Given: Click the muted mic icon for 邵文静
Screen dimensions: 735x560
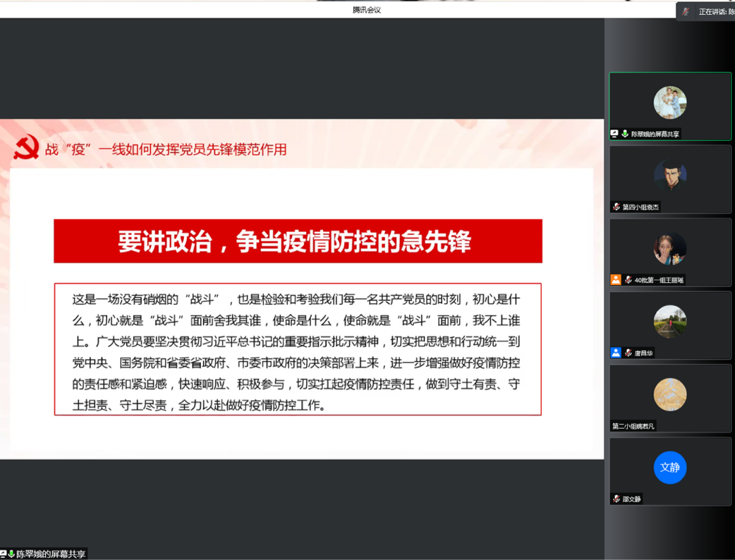Looking at the screenshot, I should [616, 499].
